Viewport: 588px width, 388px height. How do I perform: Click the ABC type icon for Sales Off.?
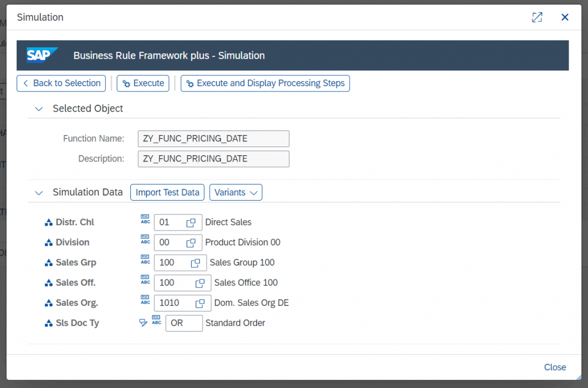point(145,279)
